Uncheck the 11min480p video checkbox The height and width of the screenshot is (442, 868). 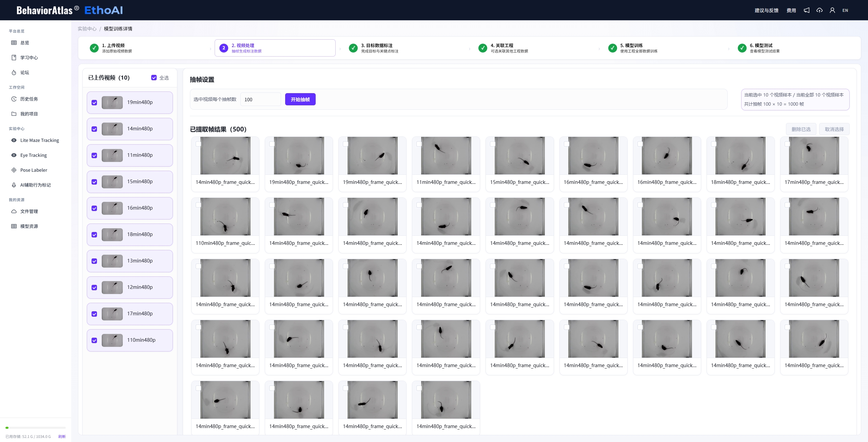click(94, 155)
